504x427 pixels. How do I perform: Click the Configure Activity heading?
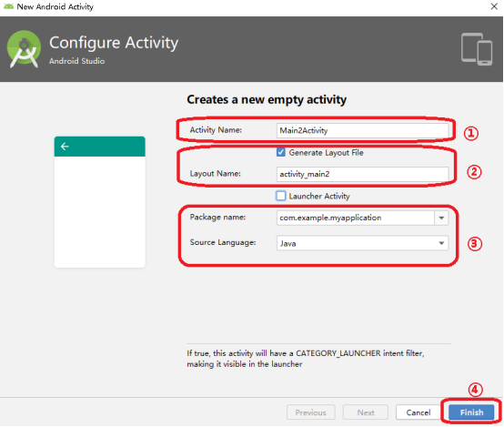114,43
